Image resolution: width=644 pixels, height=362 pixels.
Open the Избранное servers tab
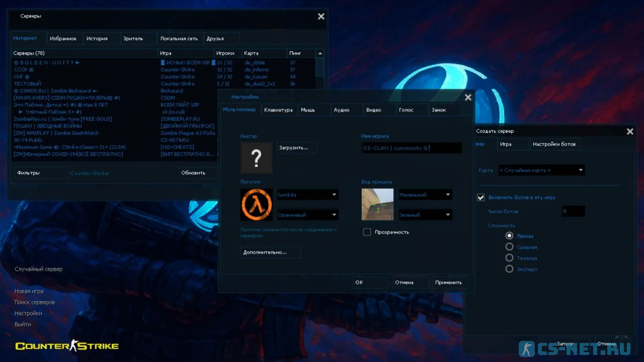tap(63, 39)
